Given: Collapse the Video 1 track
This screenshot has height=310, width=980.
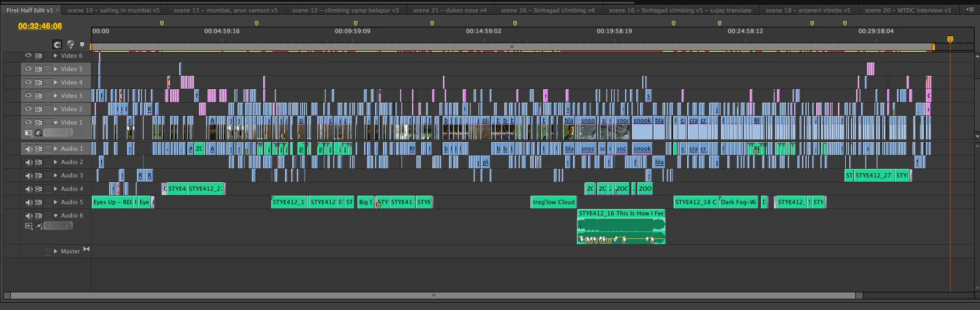Looking at the screenshot, I should tap(55, 122).
